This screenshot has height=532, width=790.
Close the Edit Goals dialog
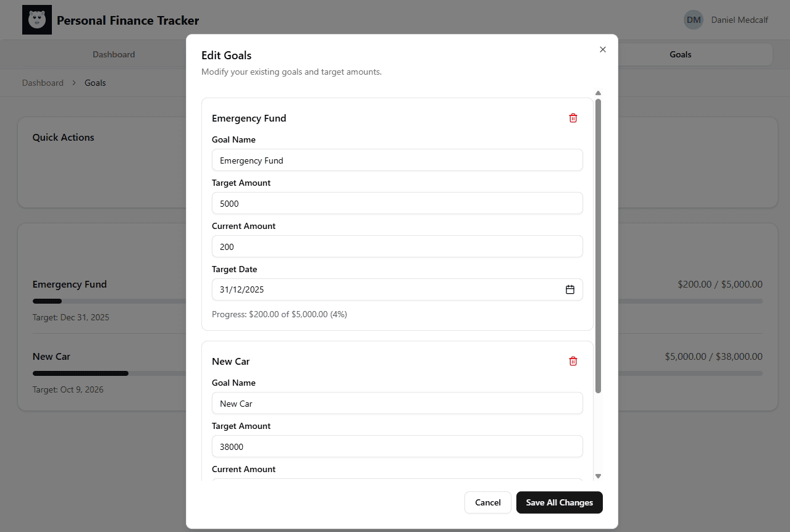[x=603, y=49]
